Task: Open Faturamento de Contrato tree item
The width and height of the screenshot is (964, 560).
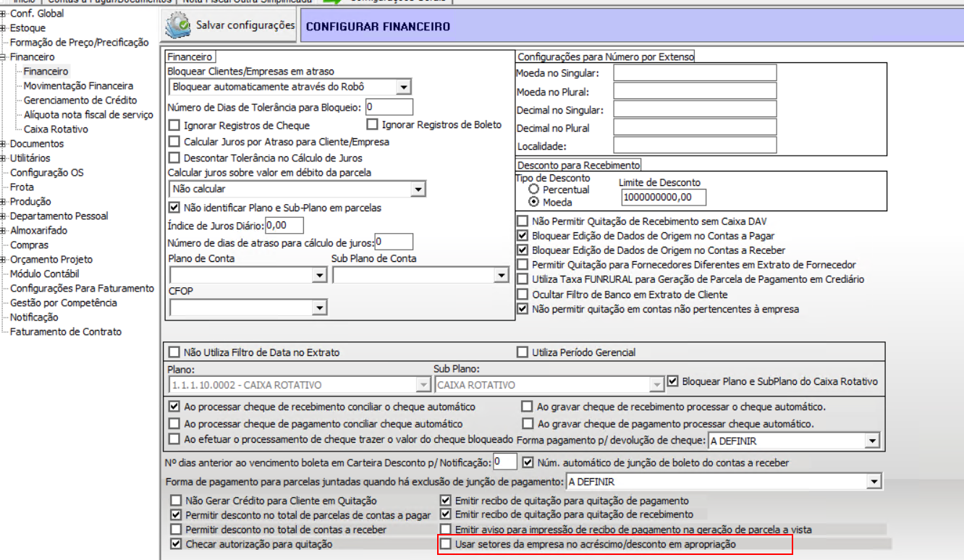Action: (65, 332)
